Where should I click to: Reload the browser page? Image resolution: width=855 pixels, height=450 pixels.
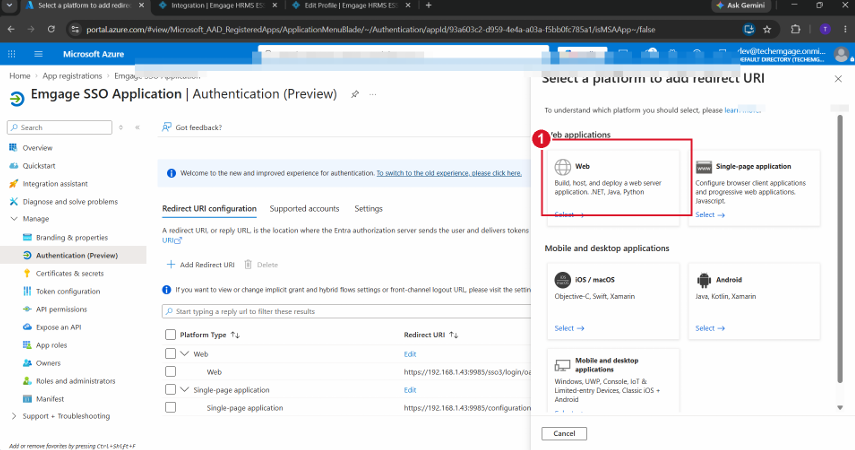pyautogui.click(x=51, y=29)
